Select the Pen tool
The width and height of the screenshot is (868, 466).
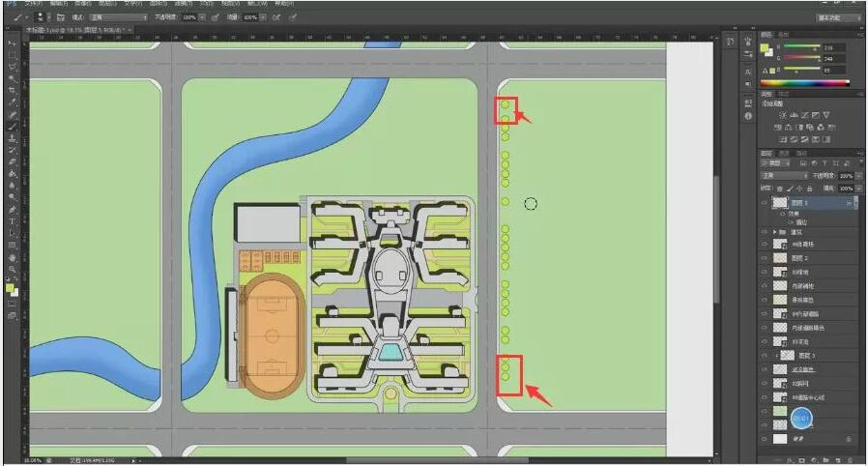point(12,209)
